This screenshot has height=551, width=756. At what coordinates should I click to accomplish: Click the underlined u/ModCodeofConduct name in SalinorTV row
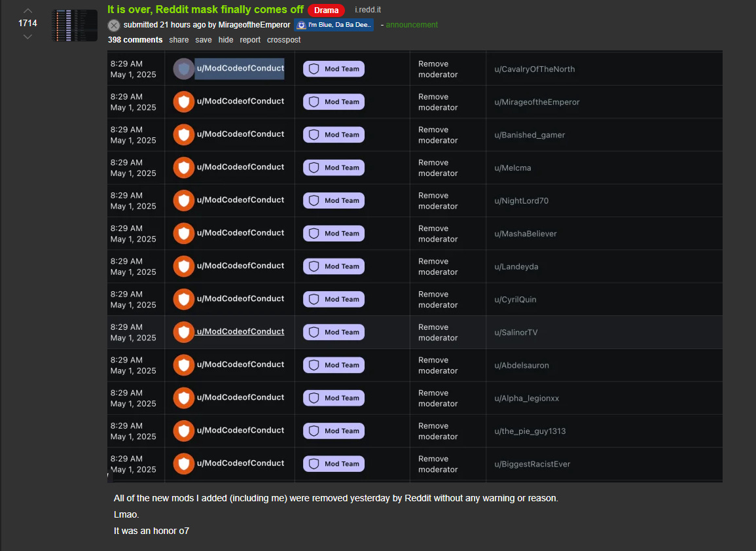point(240,332)
